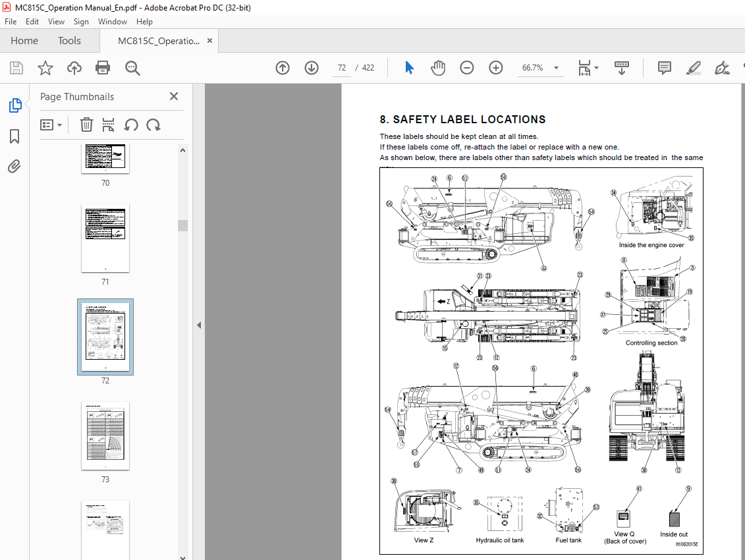
Task: Open the Attachments paperclip panel
Action: click(x=14, y=167)
